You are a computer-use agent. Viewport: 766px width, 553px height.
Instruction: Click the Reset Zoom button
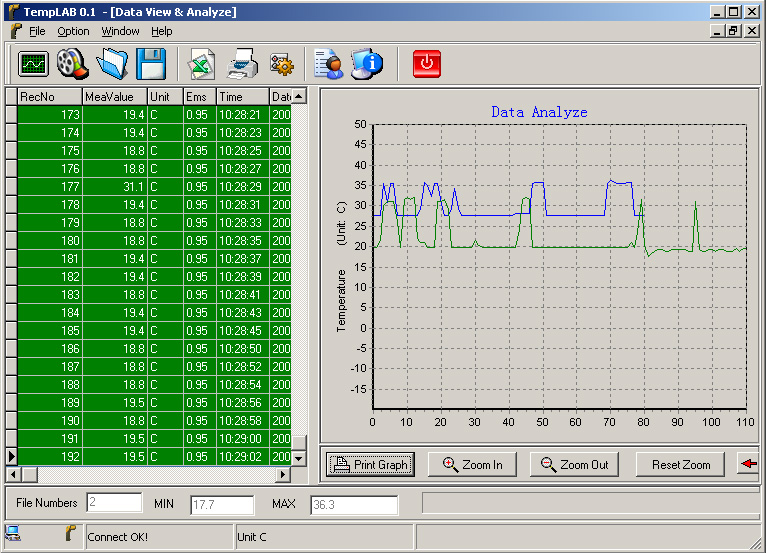680,465
